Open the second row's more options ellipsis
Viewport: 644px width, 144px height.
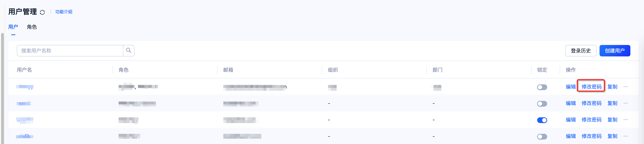(x=626, y=103)
